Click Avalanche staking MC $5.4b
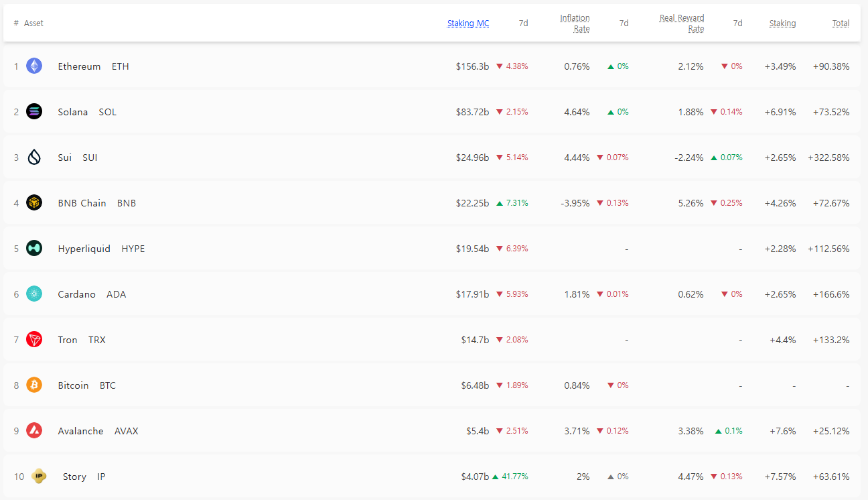The width and height of the screenshot is (868, 500). [478, 431]
